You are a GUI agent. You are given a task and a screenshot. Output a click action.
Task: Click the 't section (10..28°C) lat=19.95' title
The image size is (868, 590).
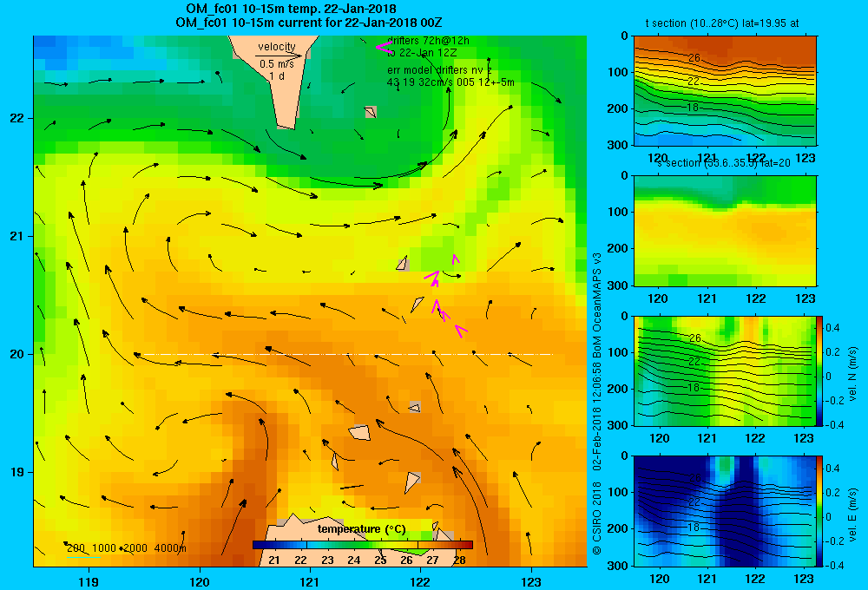[722, 23]
